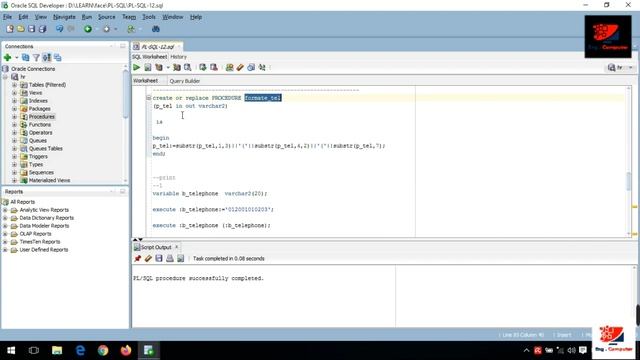Click the Forward navigation button
The width and height of the screenshot is (640, 360).
[x=107, y=29]
